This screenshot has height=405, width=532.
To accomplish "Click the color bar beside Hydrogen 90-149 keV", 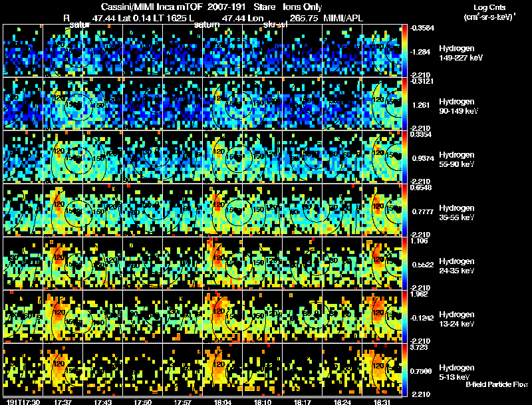I will point(404,104).
